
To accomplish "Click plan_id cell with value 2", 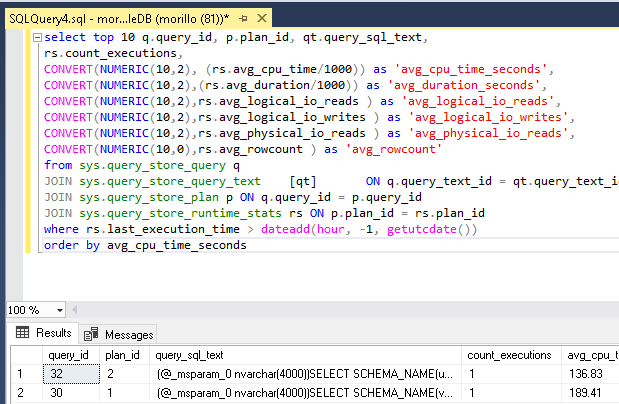I will coord(124,374).
